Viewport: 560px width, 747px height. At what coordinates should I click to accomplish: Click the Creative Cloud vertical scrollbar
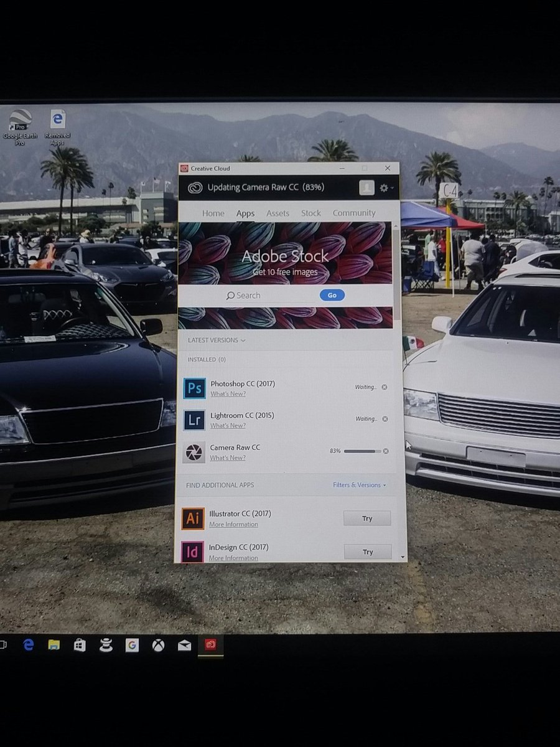[396, 274]
